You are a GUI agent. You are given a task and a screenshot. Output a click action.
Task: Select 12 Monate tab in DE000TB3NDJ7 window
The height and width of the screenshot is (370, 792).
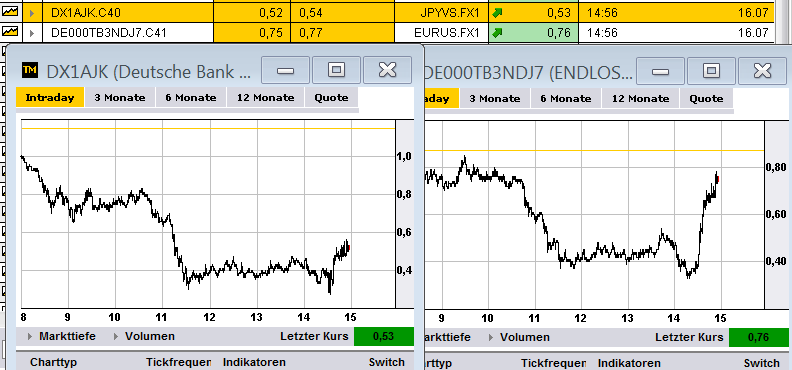click(x=640, y=98)
